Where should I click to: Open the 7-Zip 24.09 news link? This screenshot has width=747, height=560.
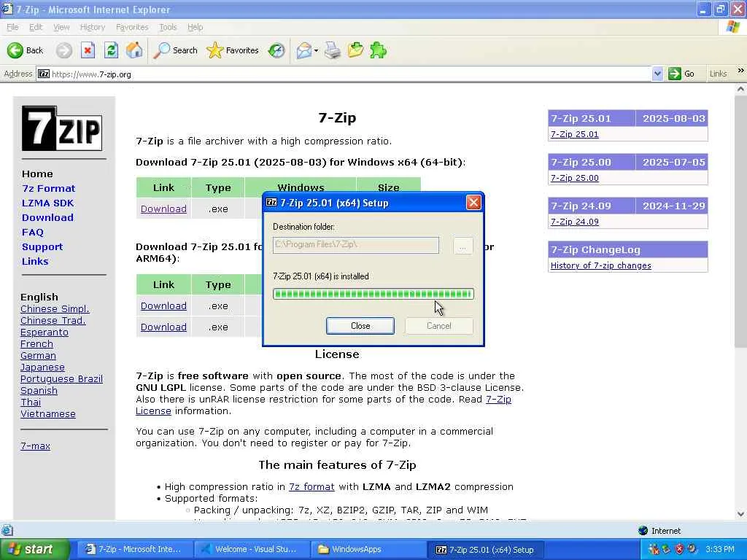575,222
